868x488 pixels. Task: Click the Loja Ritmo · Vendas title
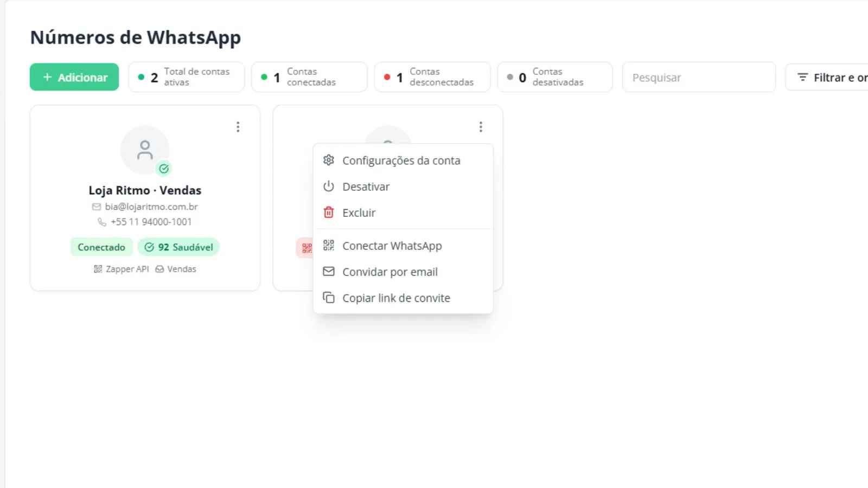tap(145, 190)
